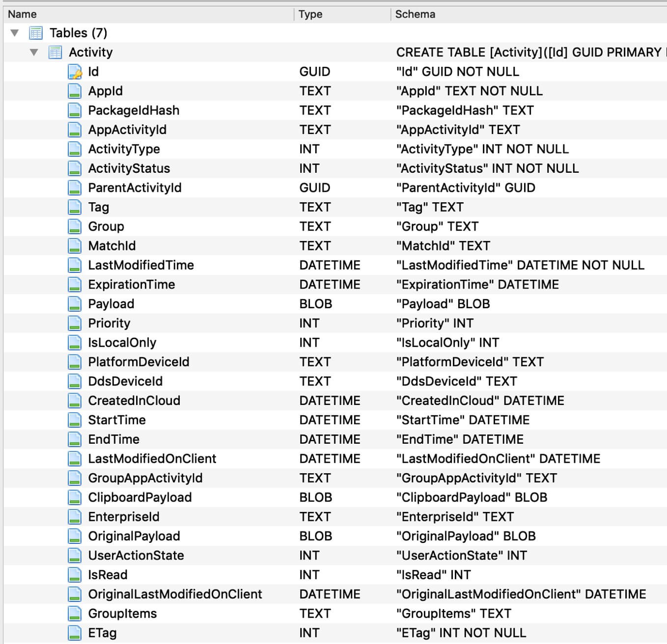This screenshot has width=667, height=644.
Task: Click the Schema column header
Action: 415,14
